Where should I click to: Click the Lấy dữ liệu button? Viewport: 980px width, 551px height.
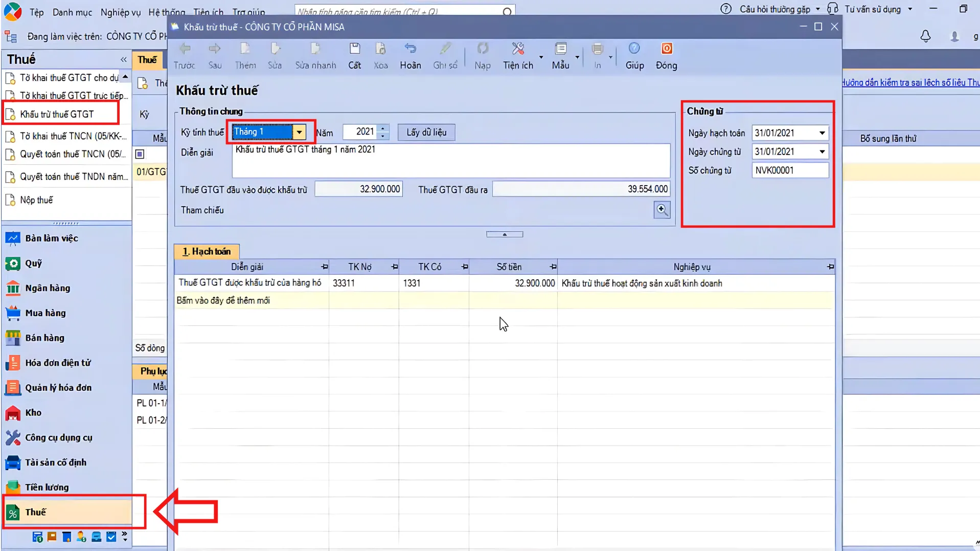click(x=426, y=132)
